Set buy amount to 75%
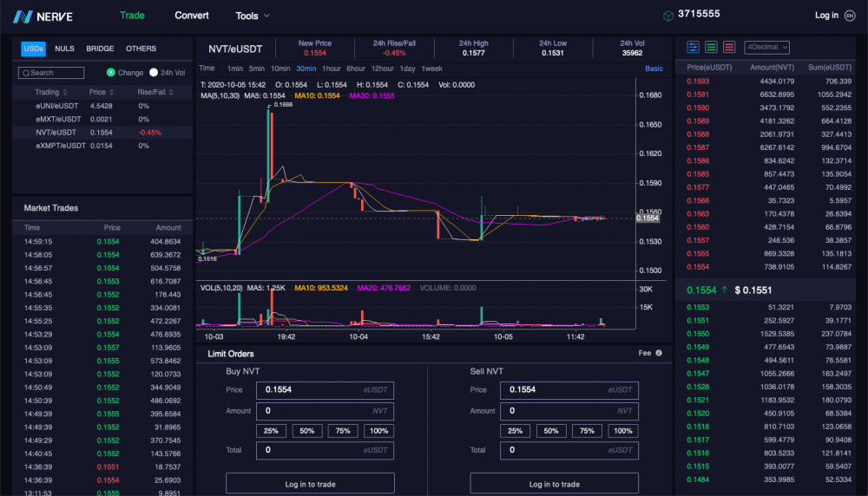This screenshot has width=868, height=496. tap(343, 431)
